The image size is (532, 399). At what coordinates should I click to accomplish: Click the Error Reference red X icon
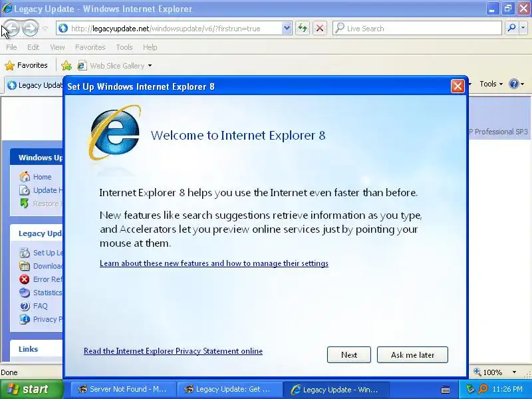(25, 279)
